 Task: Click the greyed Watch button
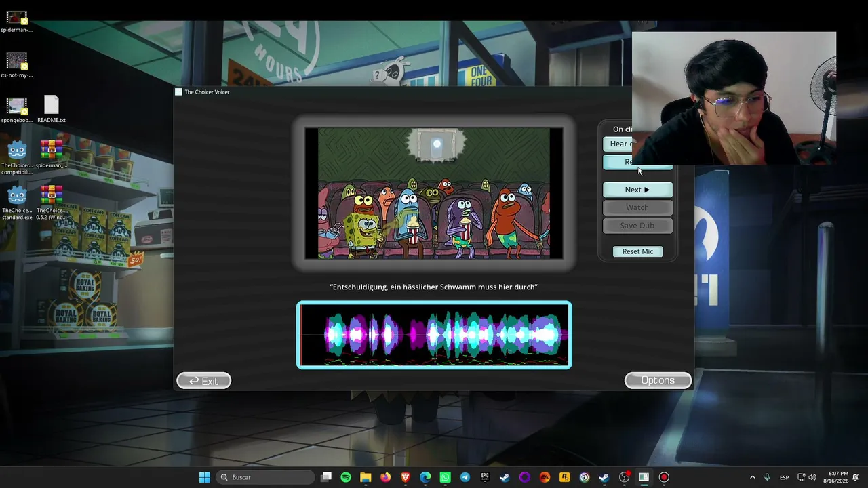click(x=637, y=207)
